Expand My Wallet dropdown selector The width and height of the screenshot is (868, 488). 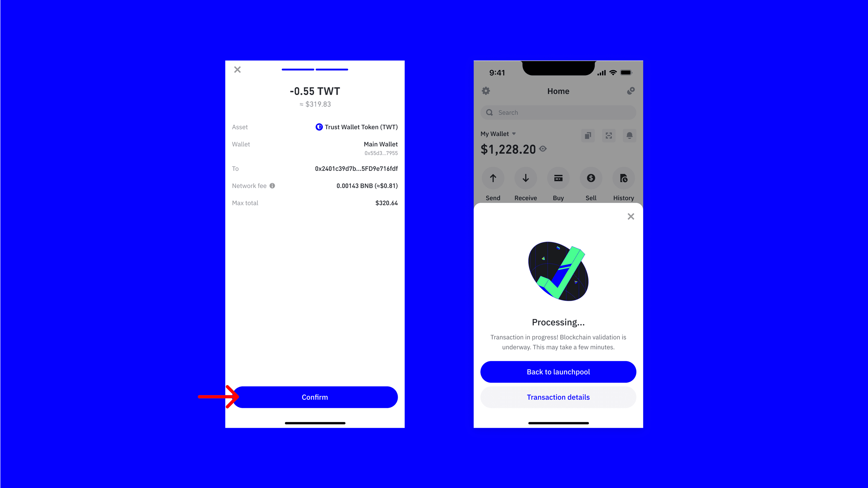click(498, 133)
